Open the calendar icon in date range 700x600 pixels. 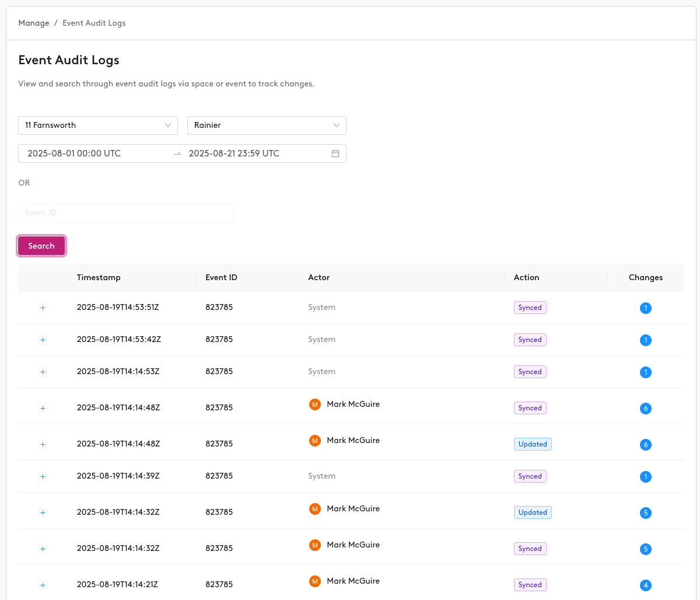point(335,154)
